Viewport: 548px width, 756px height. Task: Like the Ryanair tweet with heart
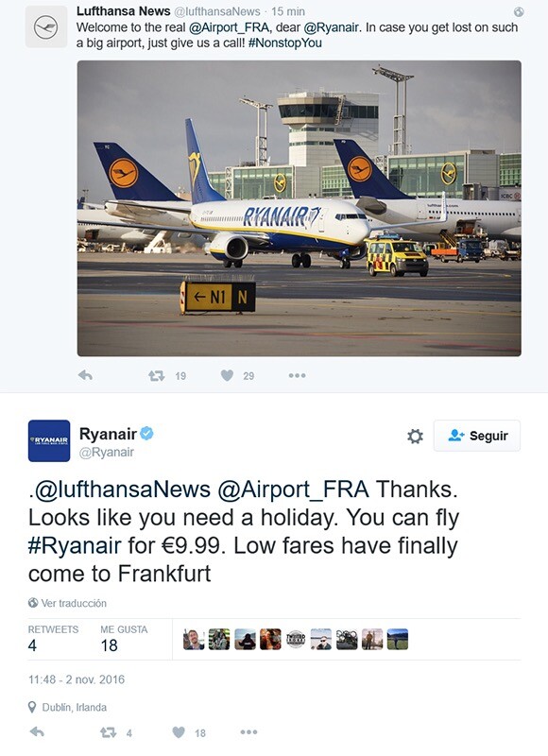179,731
